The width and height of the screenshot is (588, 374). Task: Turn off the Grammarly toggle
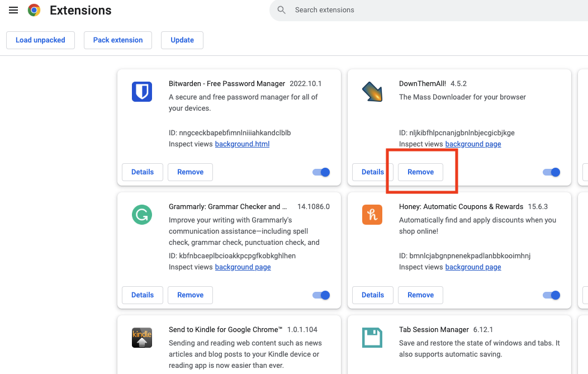pos(321,295)
